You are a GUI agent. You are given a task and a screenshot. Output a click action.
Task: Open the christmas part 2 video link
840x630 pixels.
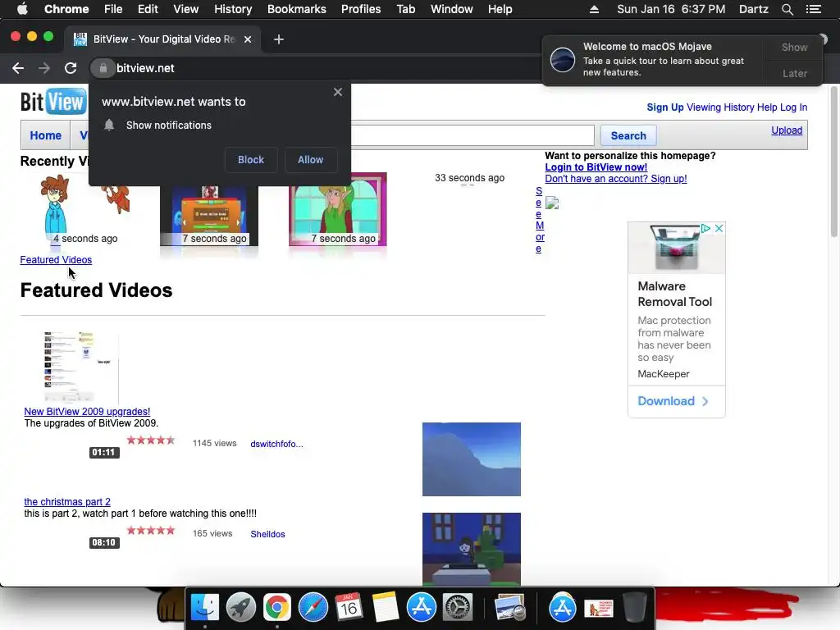coord(67,502)
